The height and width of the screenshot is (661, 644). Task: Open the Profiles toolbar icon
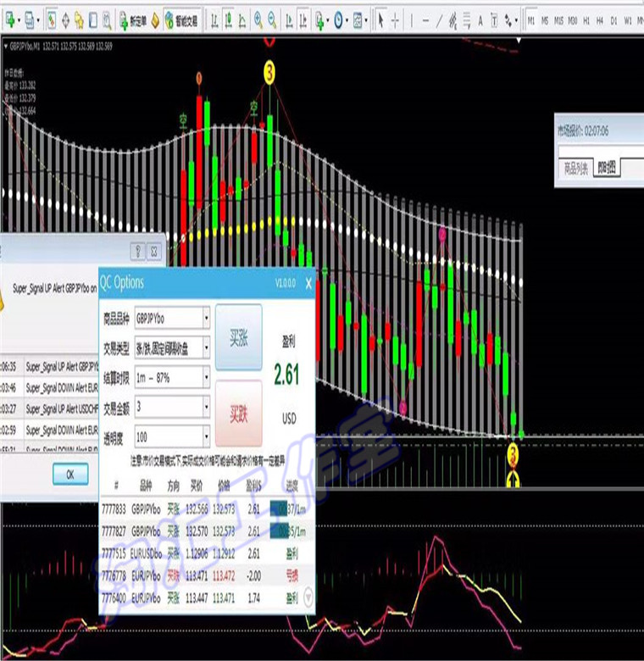click(29, 19)
